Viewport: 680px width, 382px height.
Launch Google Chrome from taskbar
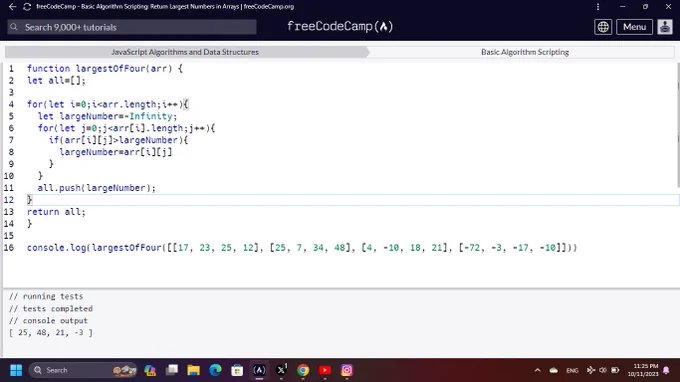point(303,370)
